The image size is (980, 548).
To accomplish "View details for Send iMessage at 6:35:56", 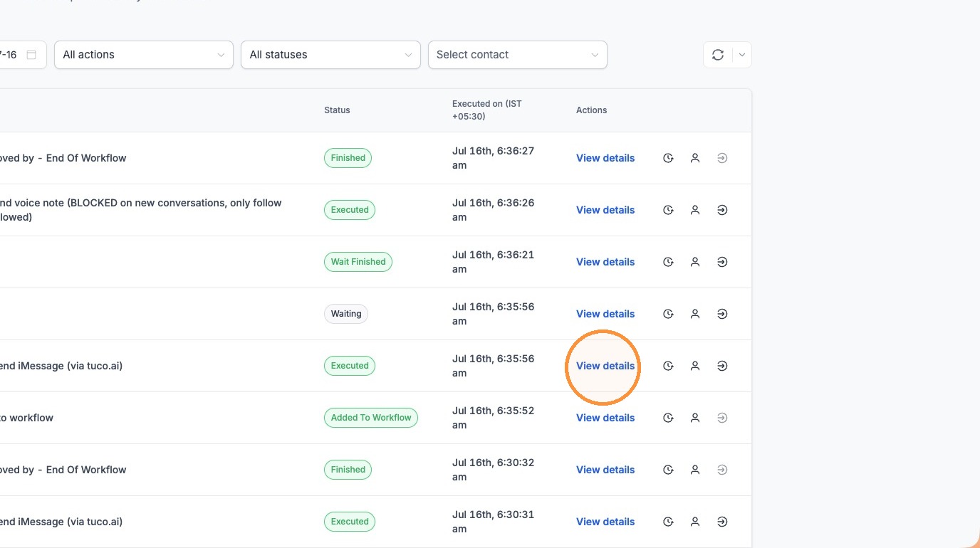I will tap(605, 366).
